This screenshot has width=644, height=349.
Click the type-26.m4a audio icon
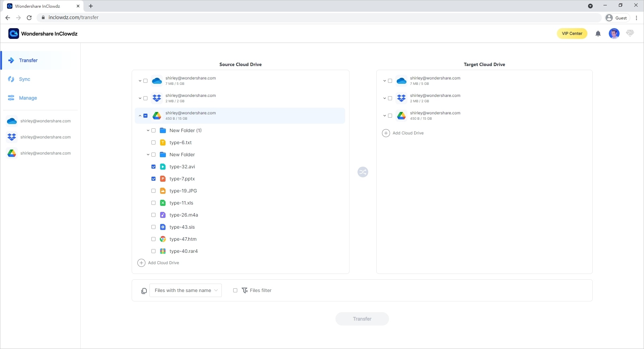163,215
